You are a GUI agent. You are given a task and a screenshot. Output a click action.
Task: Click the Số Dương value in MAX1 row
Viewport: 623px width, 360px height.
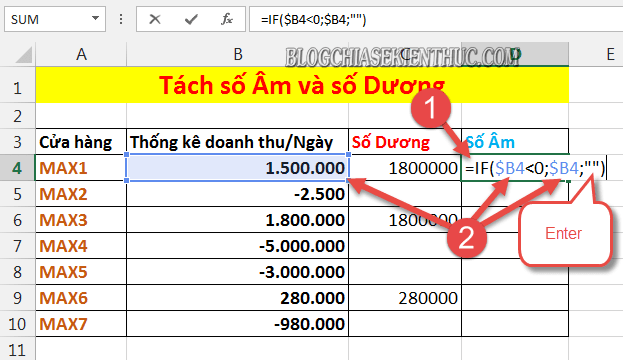[x=405, y=168]
